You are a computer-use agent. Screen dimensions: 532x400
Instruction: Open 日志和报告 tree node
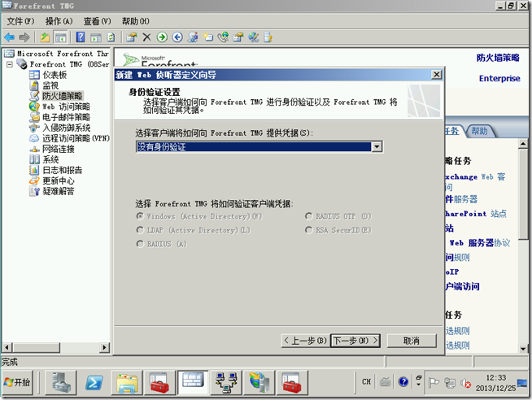62,170
